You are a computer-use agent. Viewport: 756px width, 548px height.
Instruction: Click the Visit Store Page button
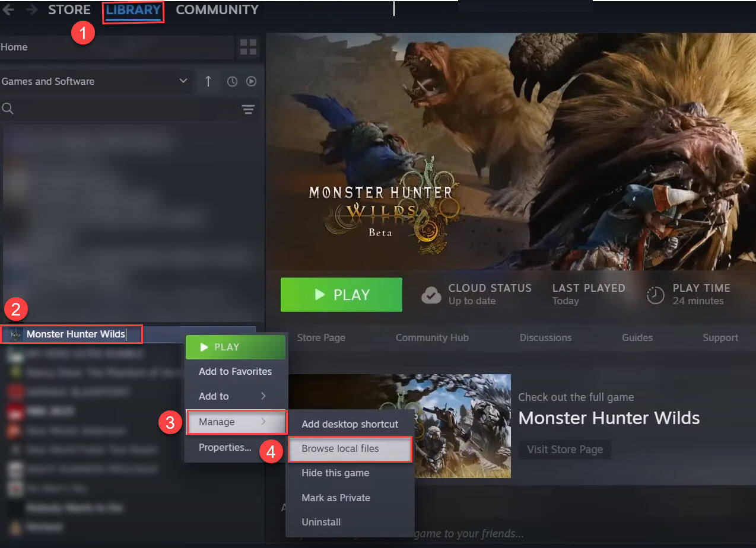click(564, 450)
